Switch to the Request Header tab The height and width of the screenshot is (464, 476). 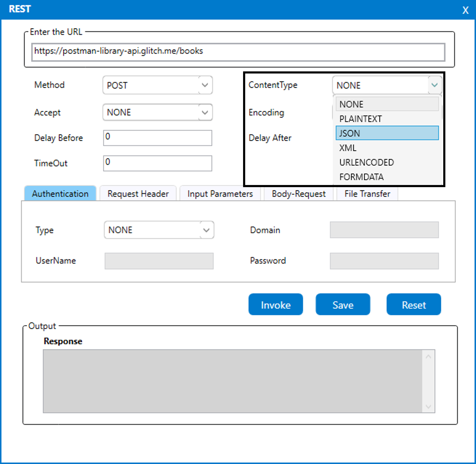coord(138,194)
